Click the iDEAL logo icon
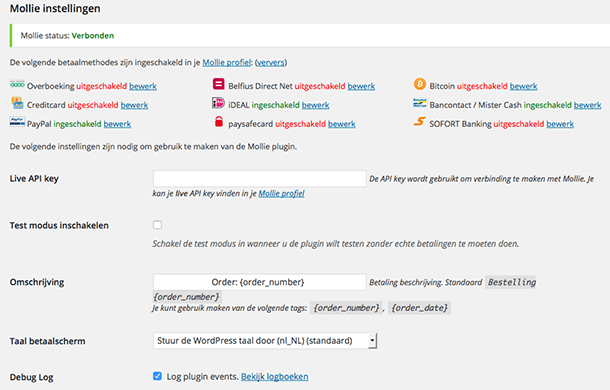Screen dimensions: 610x390 pos(218,103)
